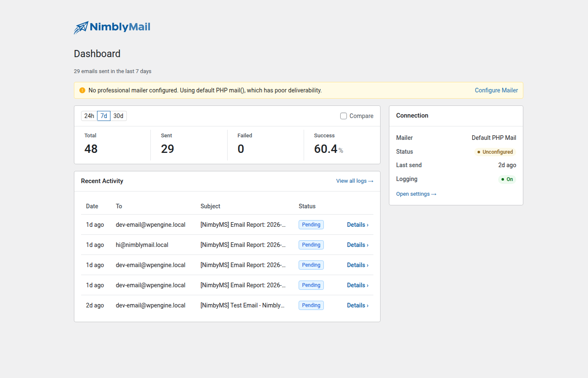Screen dimensions: 588x378
Task: Click the Unconfigured status badge
Action: [x=495, y=152]
